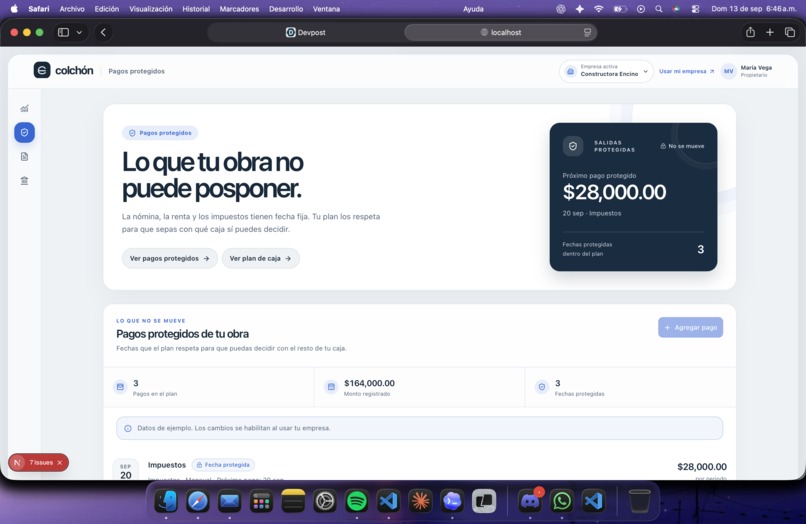This screenshot has height=524, width=806.
Task: Click the Safari share icon
Action: 750,32
